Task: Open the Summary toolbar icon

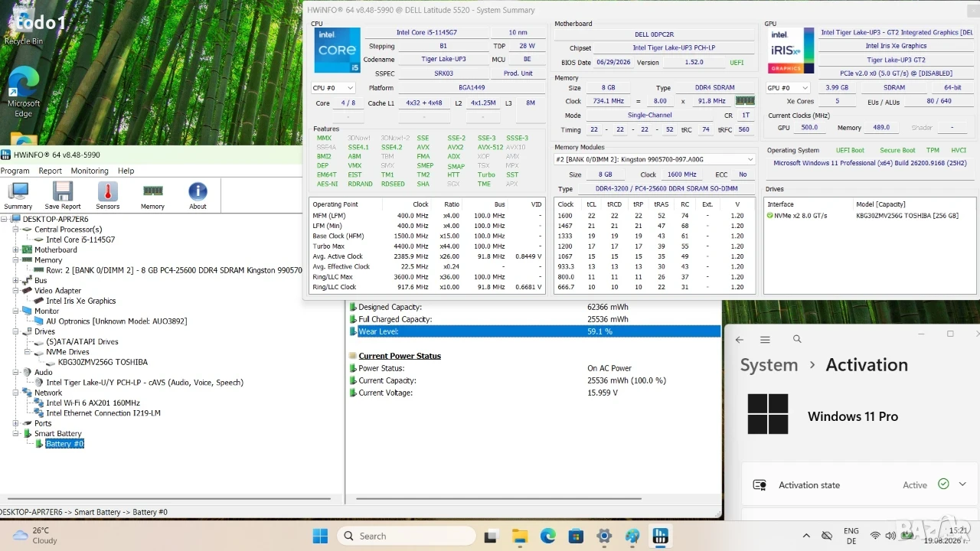Action: 18,196
